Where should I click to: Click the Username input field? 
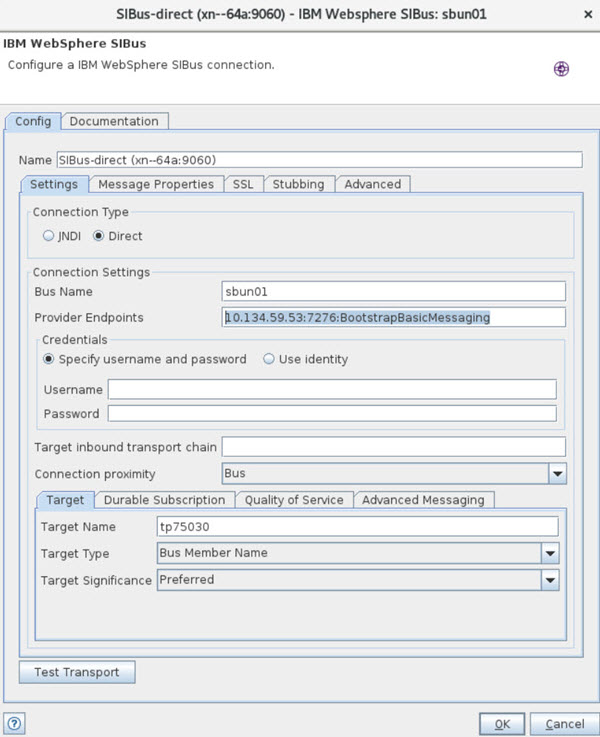coord(332,389)
